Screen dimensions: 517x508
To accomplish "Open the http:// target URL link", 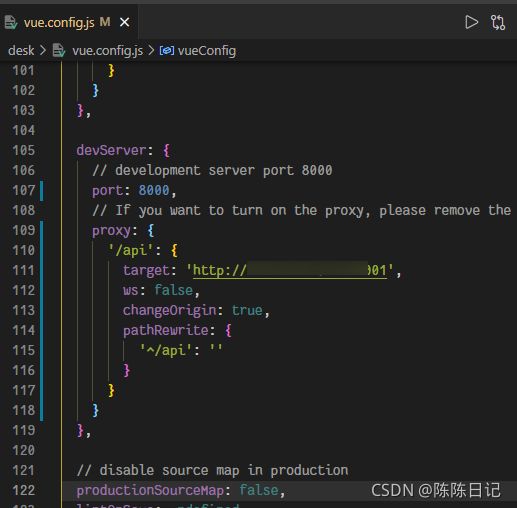I will click(290, 270).
